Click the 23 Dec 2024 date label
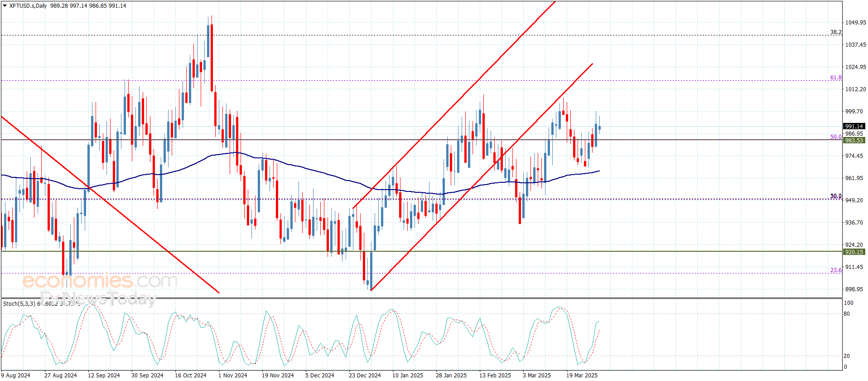Image resolution: width=868 pixels, height=381 pixels. point(365,375)
